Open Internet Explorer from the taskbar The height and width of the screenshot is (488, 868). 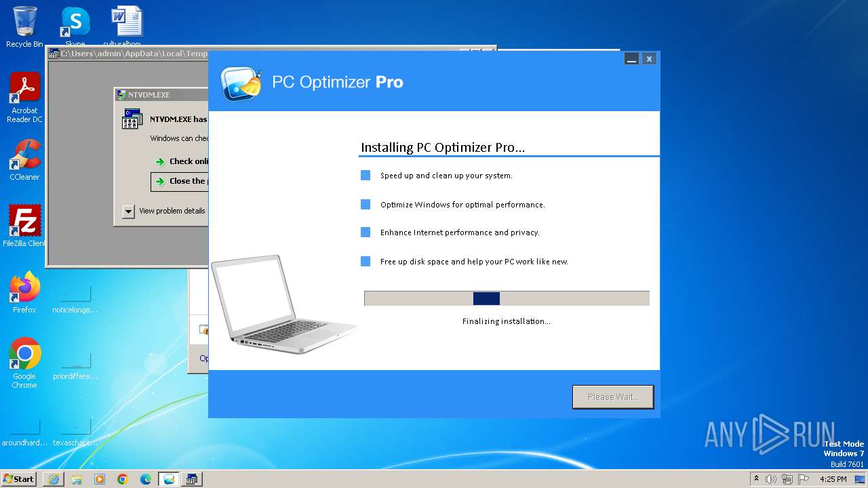point(54,479)
